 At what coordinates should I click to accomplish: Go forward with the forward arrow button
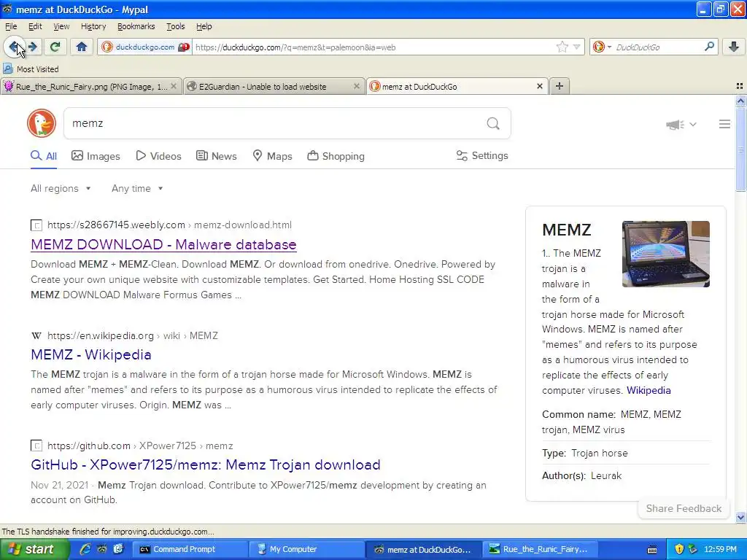coord(33,47)
